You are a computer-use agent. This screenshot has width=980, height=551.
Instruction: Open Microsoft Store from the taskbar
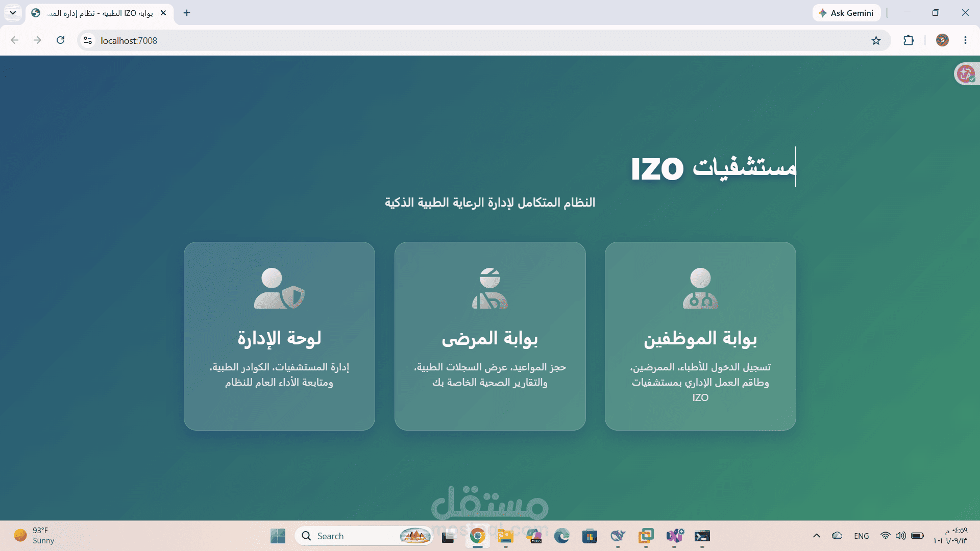[x=590, y=536]
